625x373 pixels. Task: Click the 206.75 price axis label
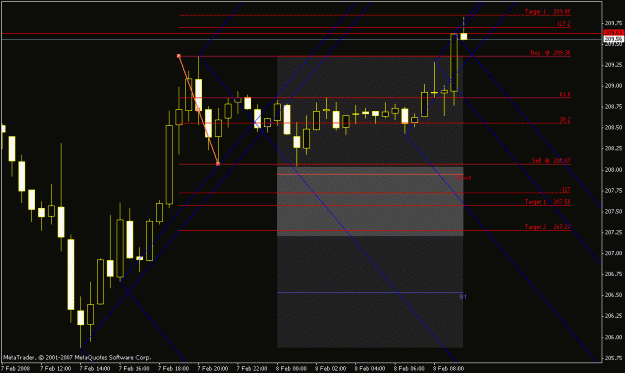(x=614, y=274)
